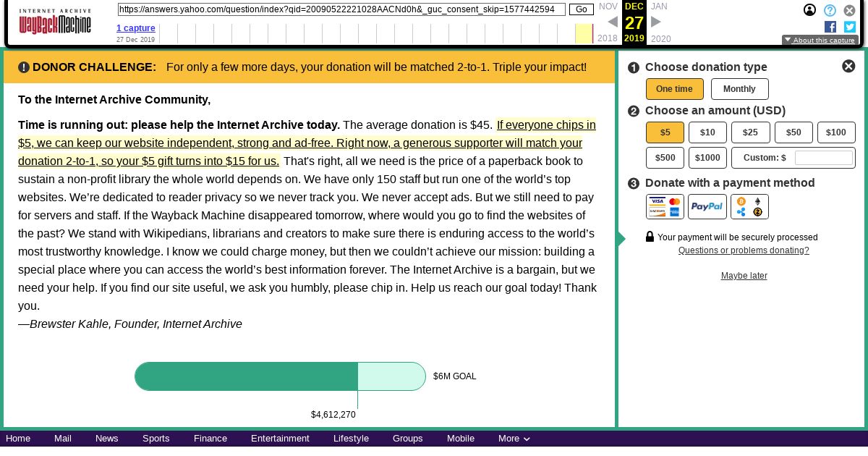Click the custom amount input field
This screenshot has width=868, height=456.
(824, 158)
